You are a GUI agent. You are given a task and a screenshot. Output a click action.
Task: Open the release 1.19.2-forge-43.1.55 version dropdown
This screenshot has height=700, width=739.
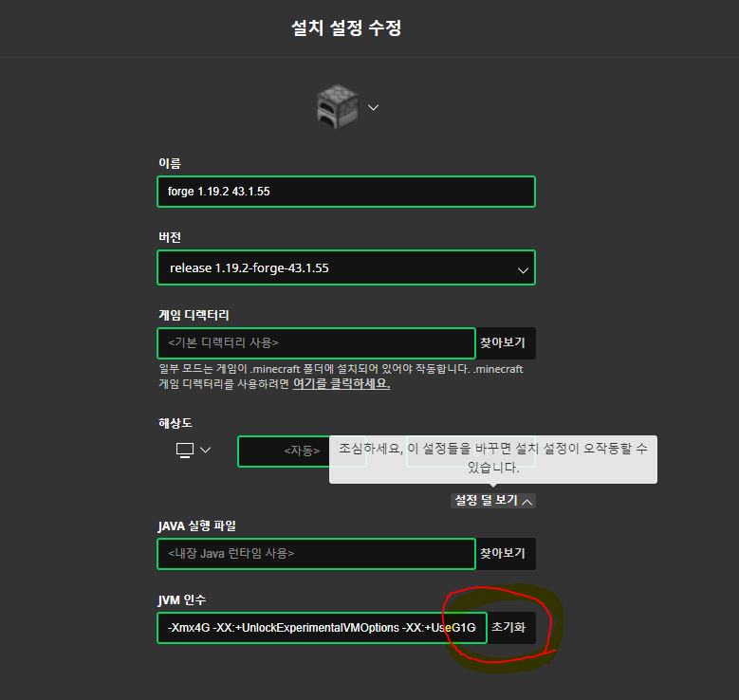pos(346,267)
